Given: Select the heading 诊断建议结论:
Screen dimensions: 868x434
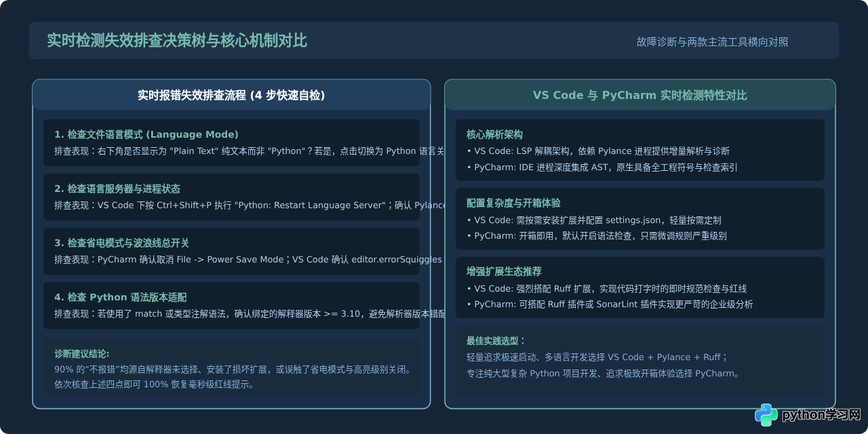Looking at the screenshot, I should pyautogui.click(x=82, y=354).
